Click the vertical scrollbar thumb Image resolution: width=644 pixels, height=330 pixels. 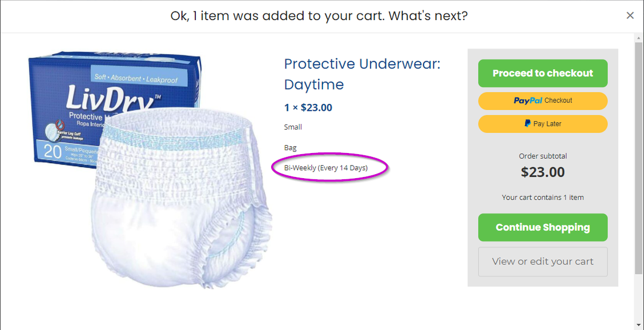[x=639, y=154]
